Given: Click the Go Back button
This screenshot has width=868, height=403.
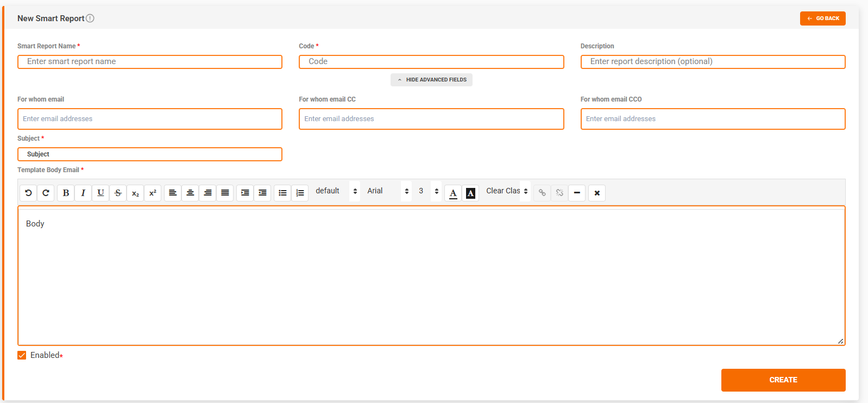Looking at the screenshot, I should click(822, 18).
